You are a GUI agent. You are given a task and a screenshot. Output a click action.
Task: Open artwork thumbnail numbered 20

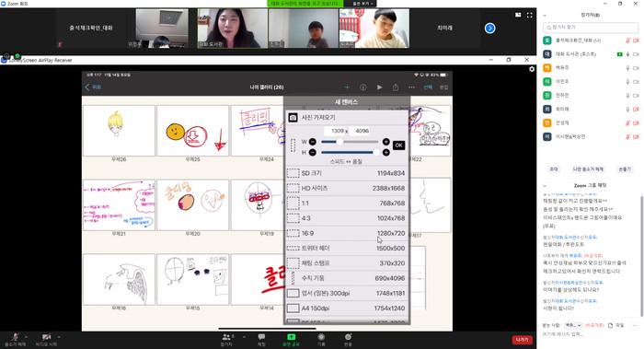(192, 204)
